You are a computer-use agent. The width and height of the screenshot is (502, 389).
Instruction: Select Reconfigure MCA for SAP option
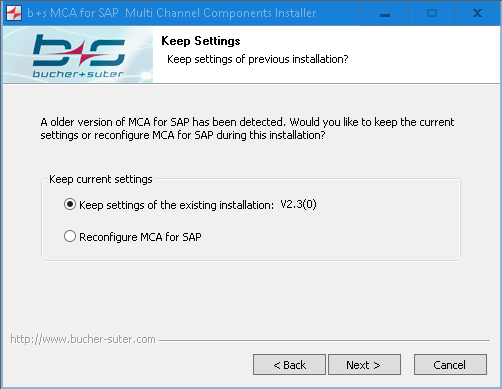coord(70,236)
